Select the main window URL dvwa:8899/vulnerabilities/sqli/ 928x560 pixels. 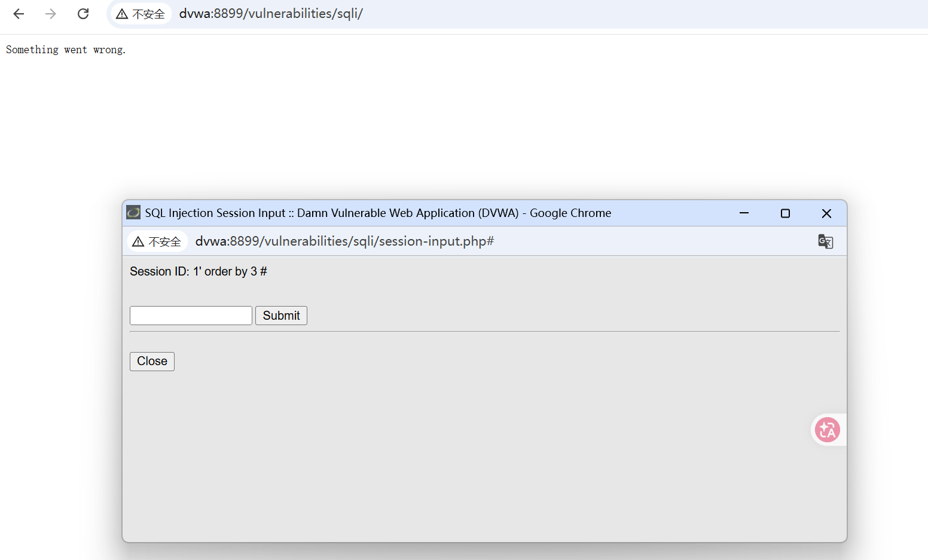click(x=271, y=14)
